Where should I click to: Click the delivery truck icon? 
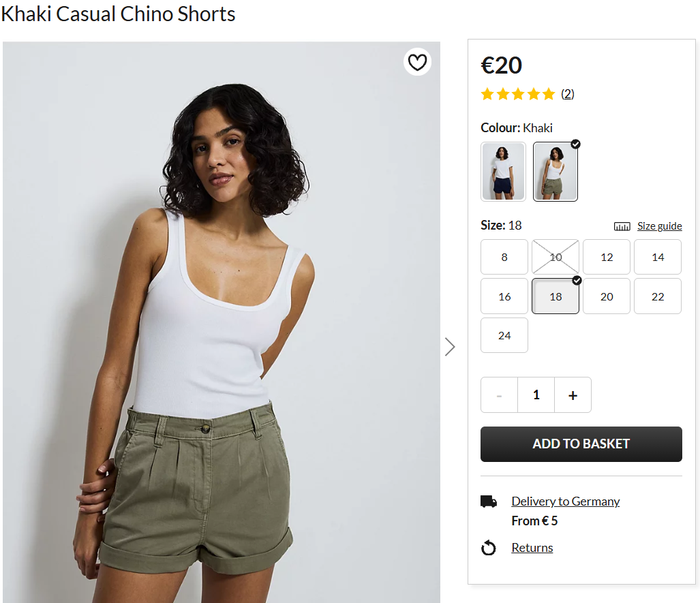tap(489, 502)
